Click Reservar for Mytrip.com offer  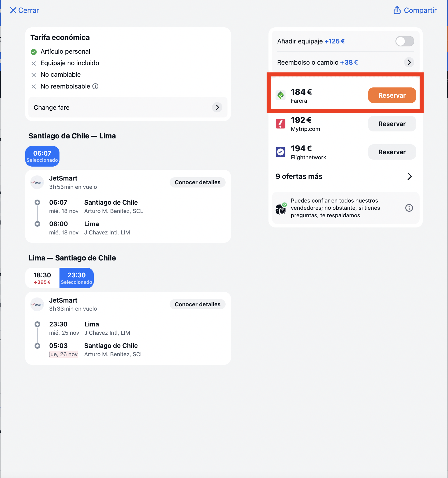[392, 124]
